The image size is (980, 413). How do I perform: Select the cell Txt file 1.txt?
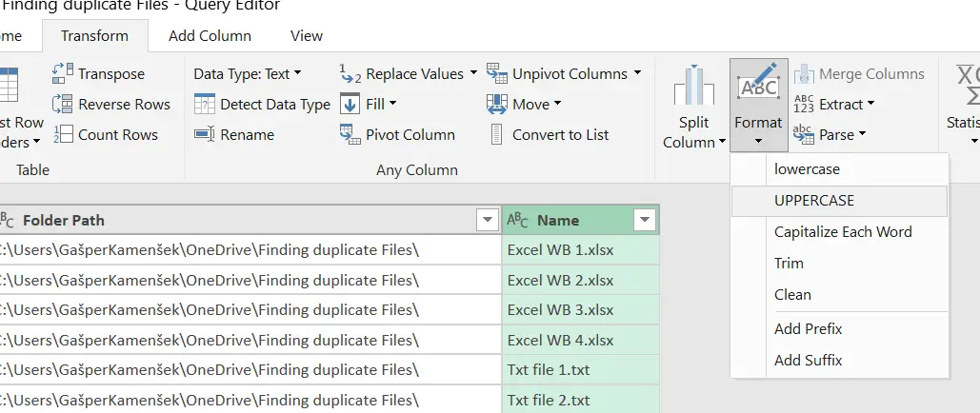[x=581, y=370]
